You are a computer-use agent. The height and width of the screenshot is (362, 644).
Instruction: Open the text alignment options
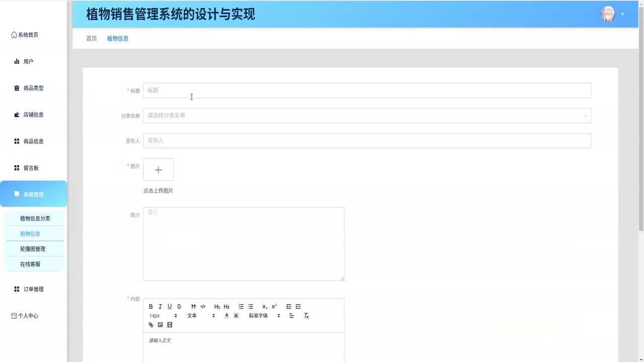291,316
